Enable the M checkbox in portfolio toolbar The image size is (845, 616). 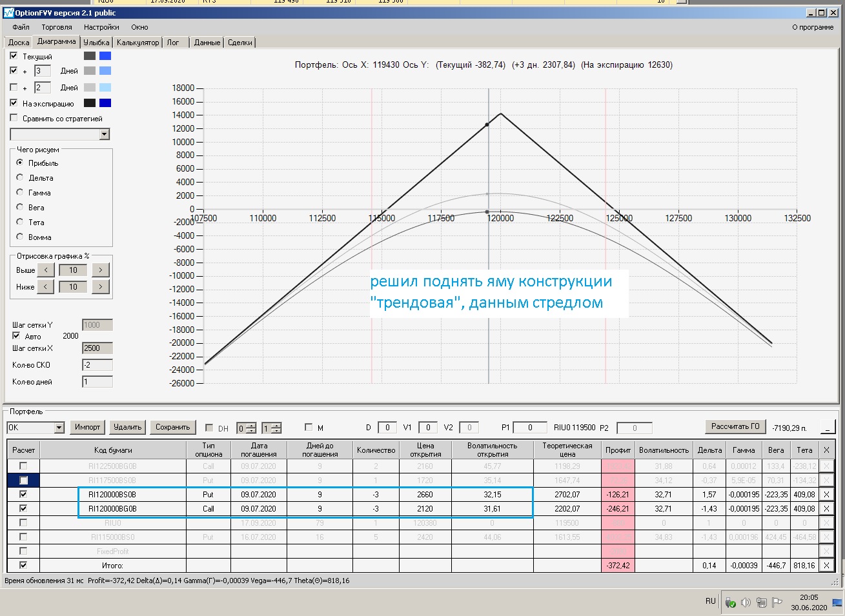point(309,427)
